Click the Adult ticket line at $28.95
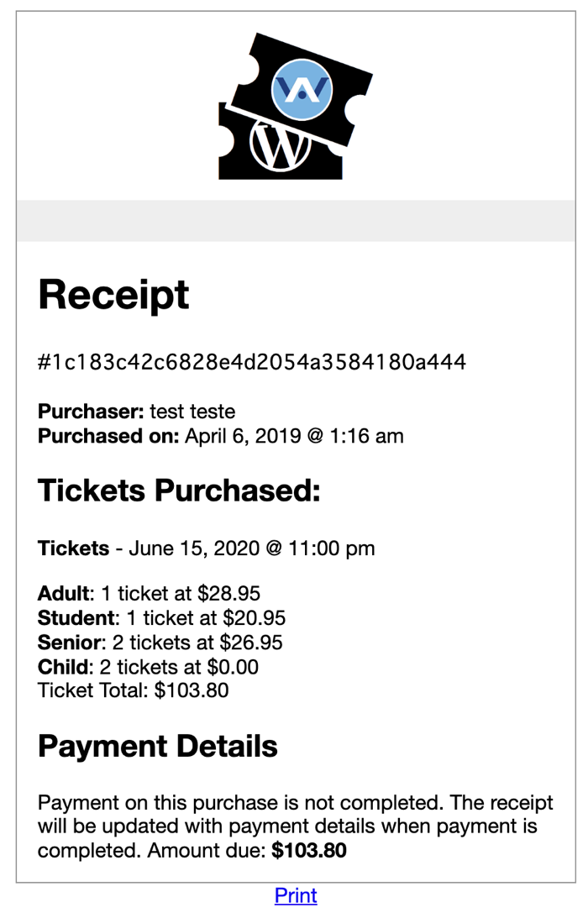Image resolution: width=588 pixels, height=913 pixels. [x=149, y=593]
